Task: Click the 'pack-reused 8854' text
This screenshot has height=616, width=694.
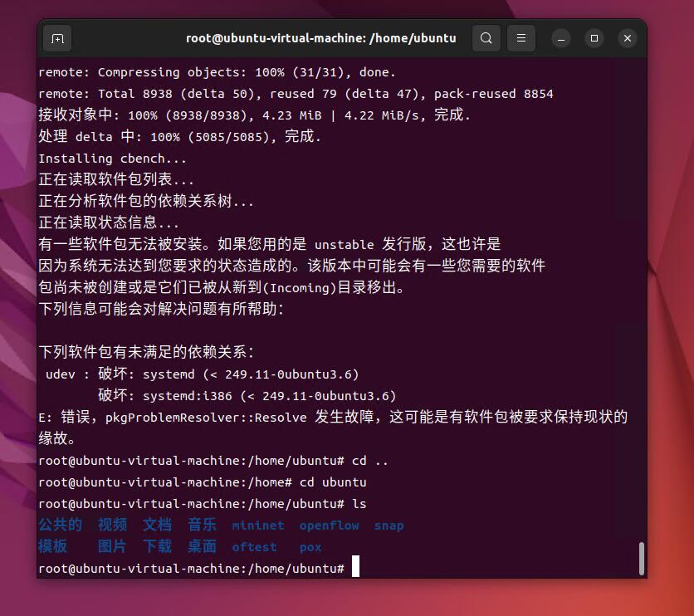Action: click(x=493, y=94)
